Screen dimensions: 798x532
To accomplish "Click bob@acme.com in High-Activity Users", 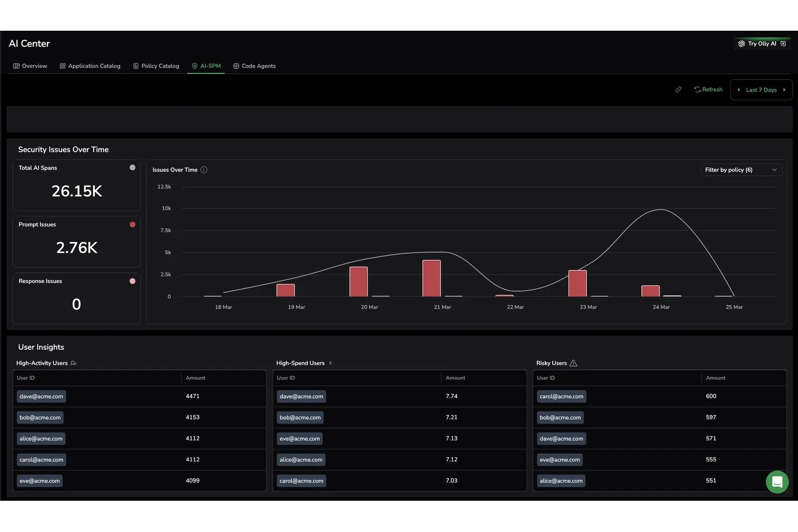I will [x=40, y=418].
